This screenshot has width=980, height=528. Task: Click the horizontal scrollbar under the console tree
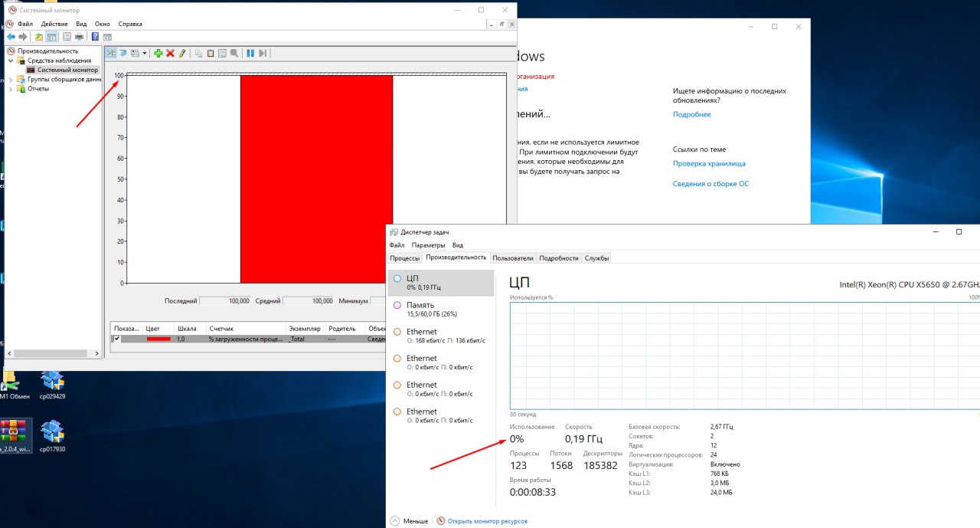tap(52, 353)
